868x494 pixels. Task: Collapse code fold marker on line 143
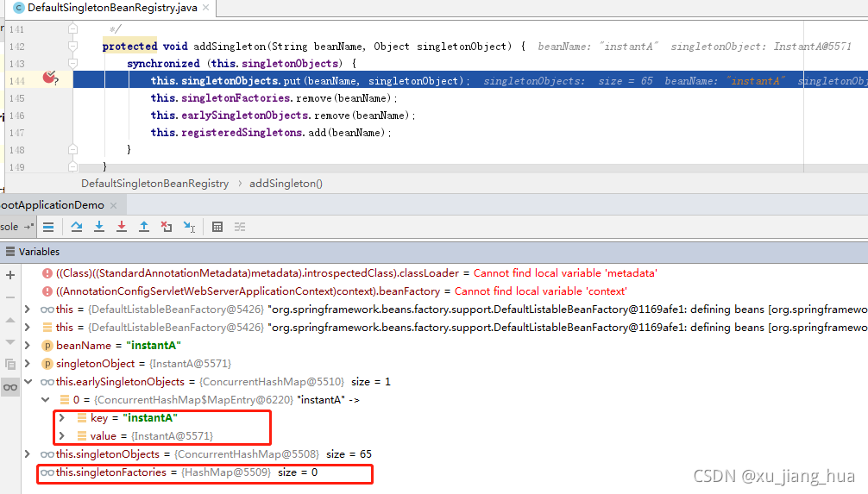pos(73,63)
